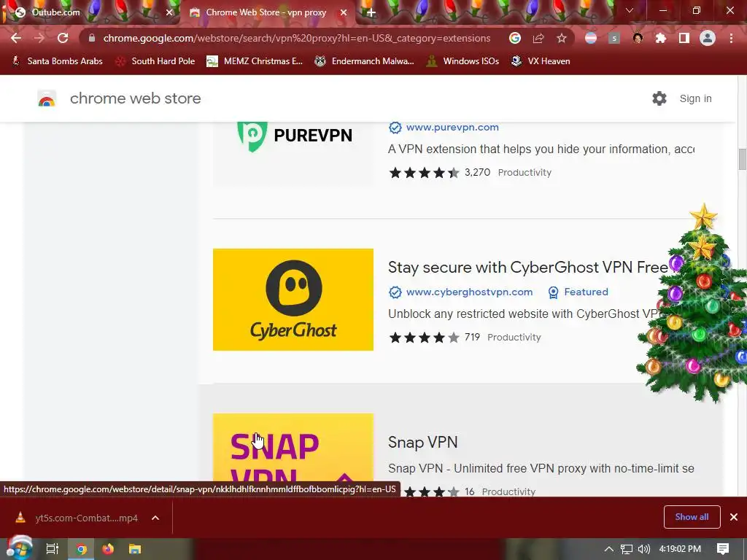Screen dimensions: 747x560
Task: View site info via the lock icon
Action: tap(92, 38)
